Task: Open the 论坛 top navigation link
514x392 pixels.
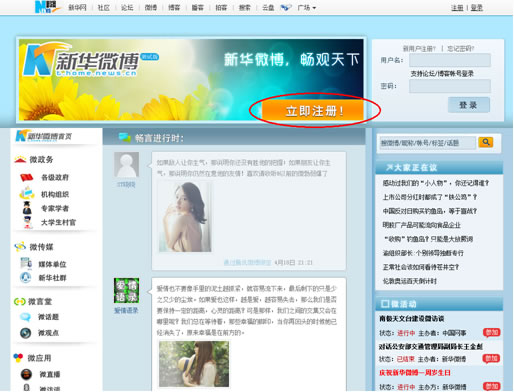Action: click(127, 8)
